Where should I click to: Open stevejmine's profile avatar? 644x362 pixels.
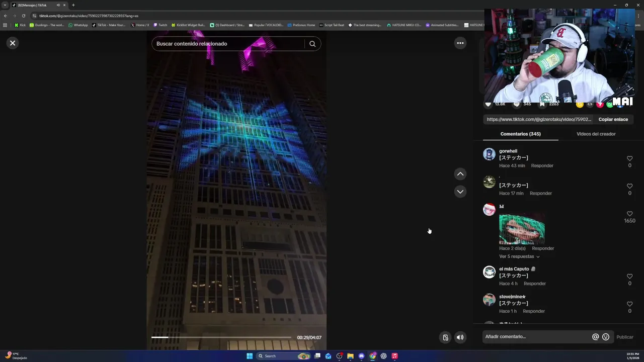coord(489,300)
